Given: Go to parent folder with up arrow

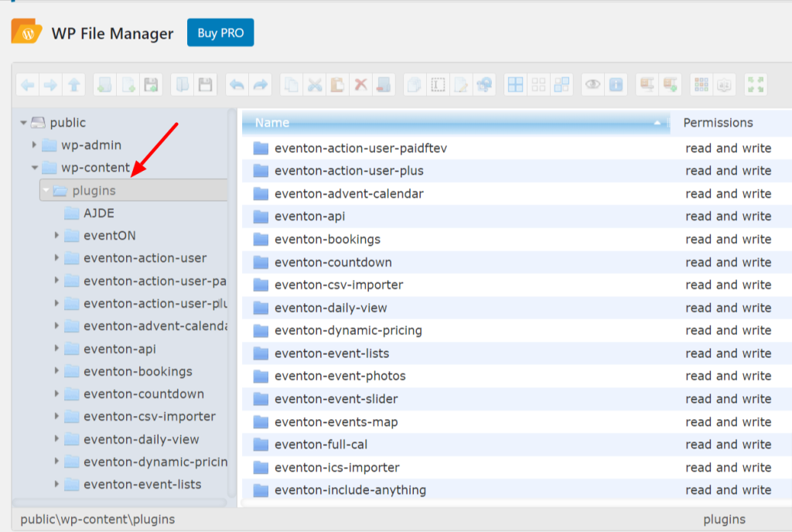Looking at the screenshot, I should point(73,85).
